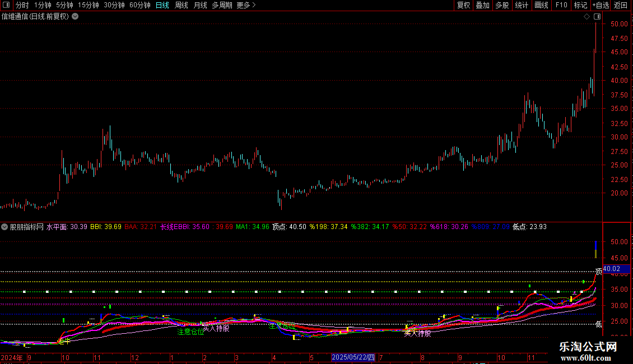Screen dimensions: 633x364
Task: Open the 标记 marker tool
Action: click(580, 6)
